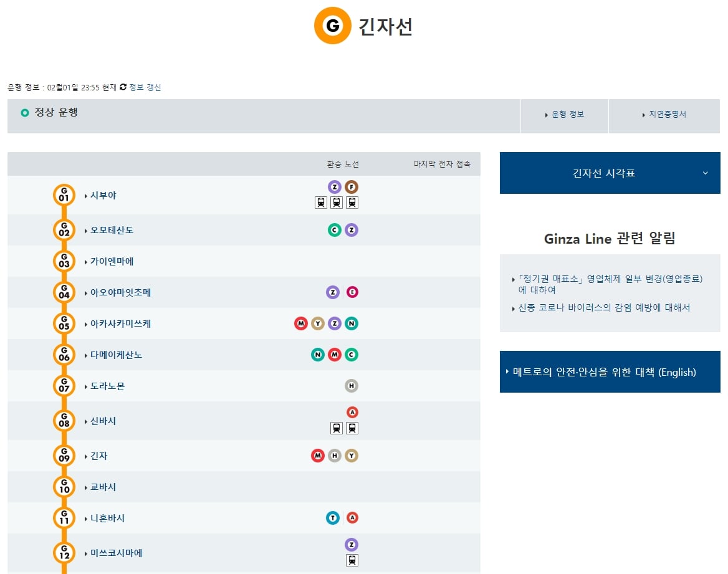Click the C line icon in 오모테산도 row

tap(334, 230)
